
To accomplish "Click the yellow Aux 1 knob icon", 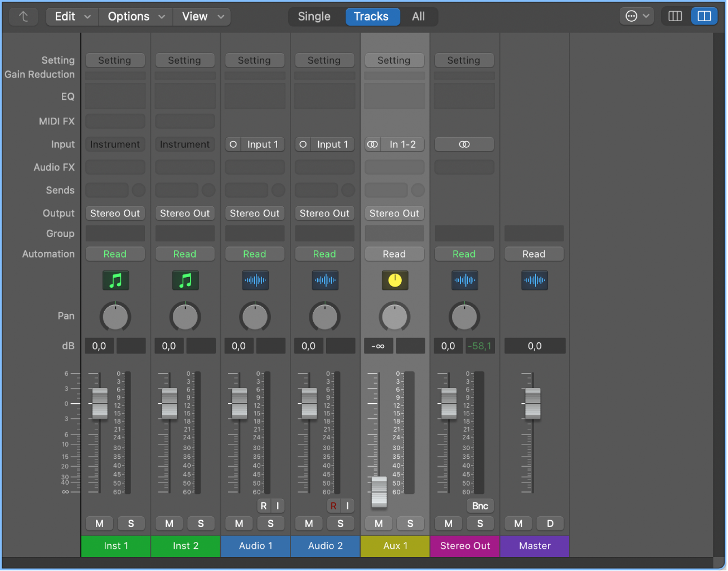I will click(x=395, y=280).
